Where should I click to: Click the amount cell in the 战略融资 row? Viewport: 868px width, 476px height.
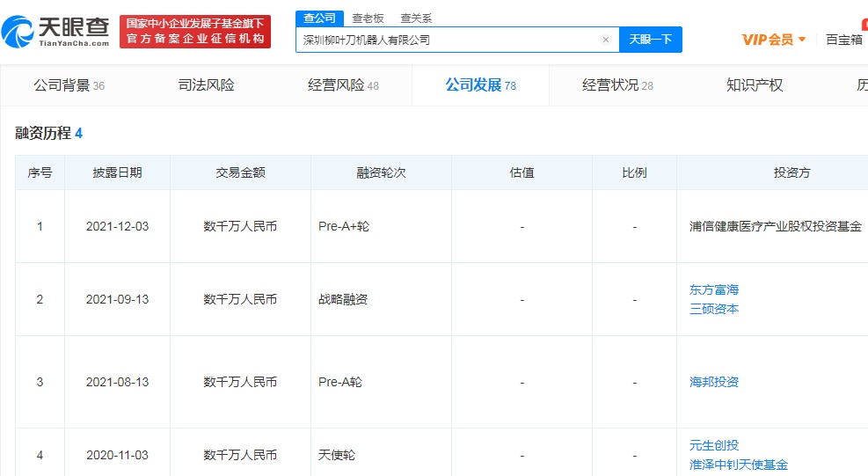pyautogui.click(x=240, y=299)
